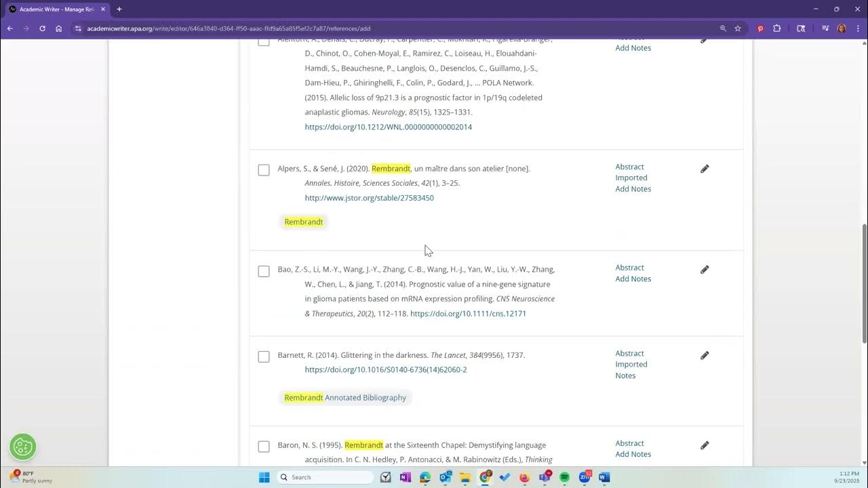
Task: Follow the JSTOR link in the Alpers reference
Action: (369, 197)
